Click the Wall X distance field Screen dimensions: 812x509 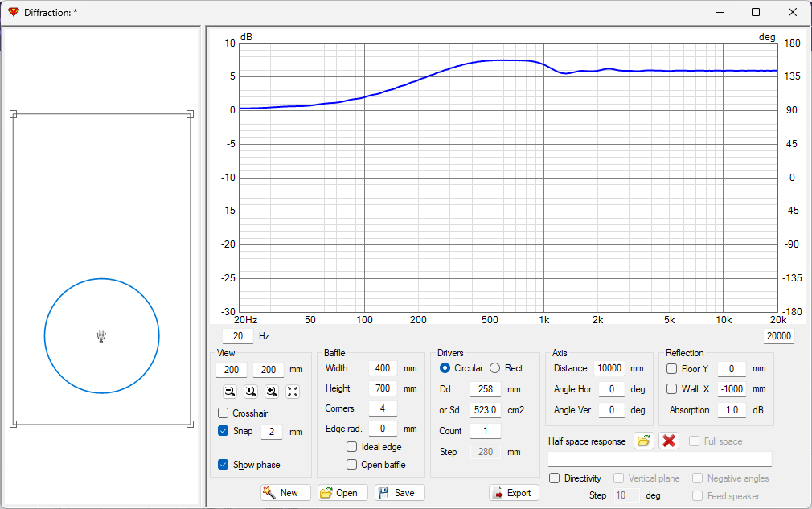[732, 389]
